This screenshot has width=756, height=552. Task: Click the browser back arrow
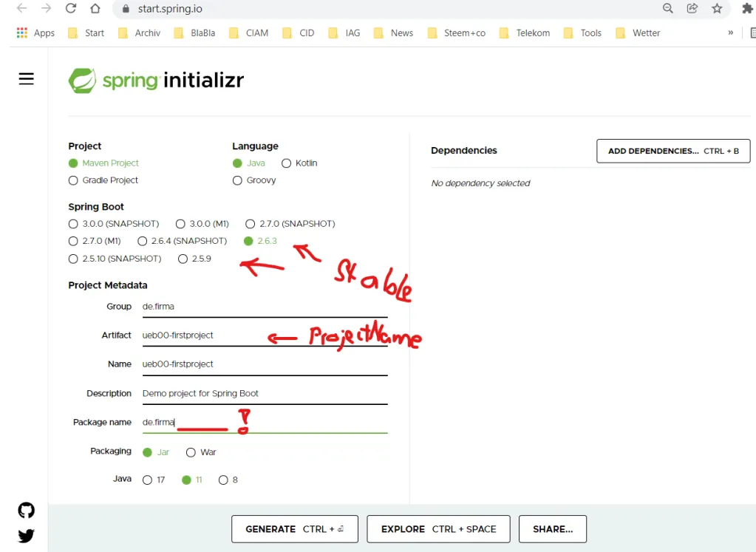[x=22, y=8]
